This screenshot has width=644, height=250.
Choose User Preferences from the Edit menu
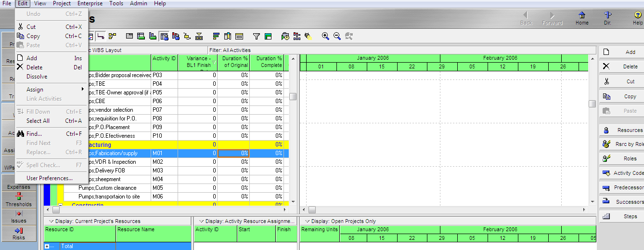coord(50,178)
